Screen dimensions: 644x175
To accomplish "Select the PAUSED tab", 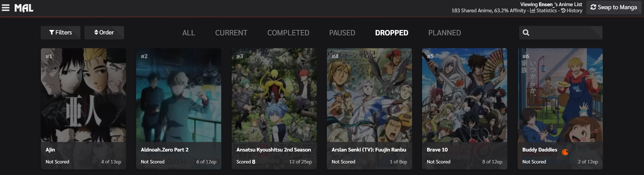I will 342,33.
